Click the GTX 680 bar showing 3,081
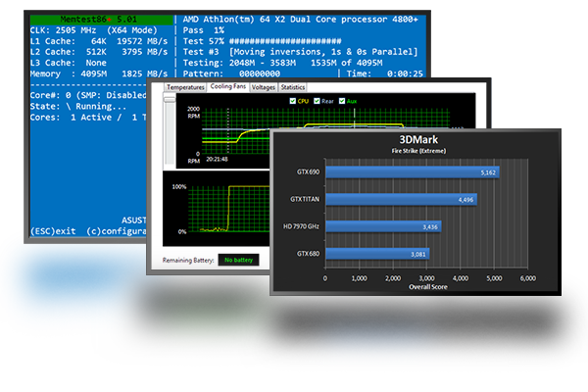This screenshot has width=588, height=392. [x=377, y=254]
